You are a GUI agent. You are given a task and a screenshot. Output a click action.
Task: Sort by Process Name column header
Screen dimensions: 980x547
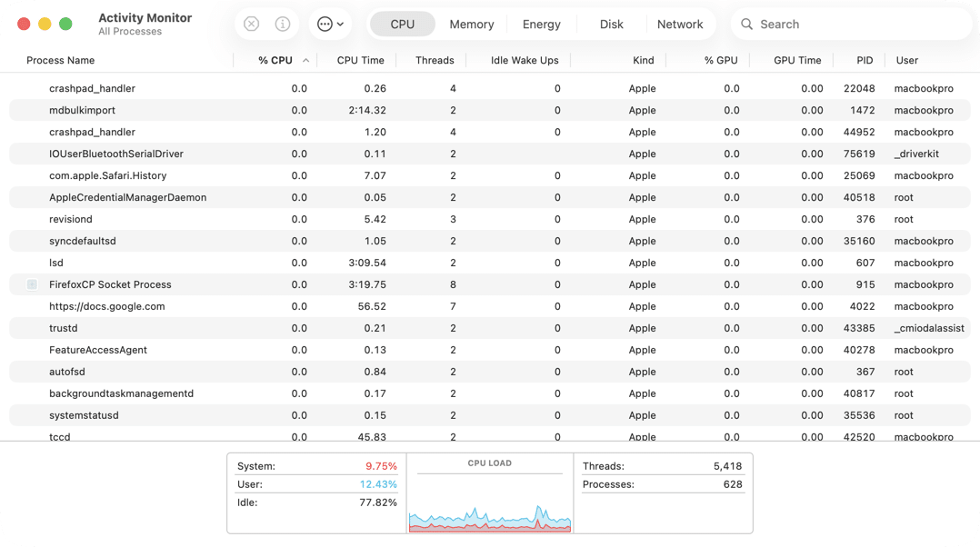pyautogui.click(x=61, y=61)
